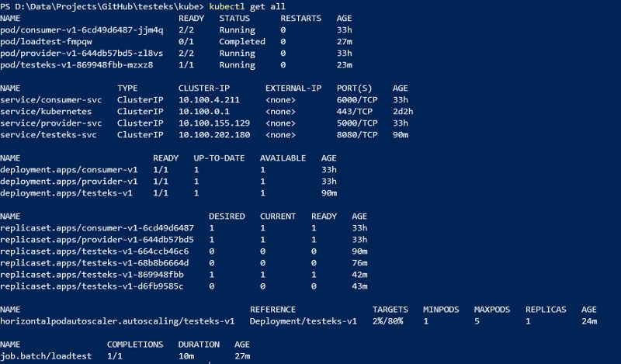Click the CURRENT column header
This screenshot has width=621, height=364.
click(x=278, y=217)
